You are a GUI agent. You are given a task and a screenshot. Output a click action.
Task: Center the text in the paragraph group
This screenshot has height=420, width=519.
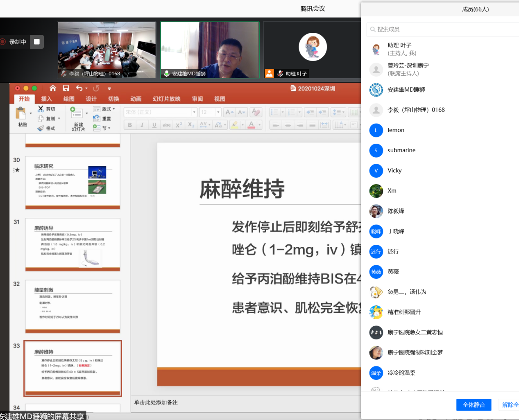(x=288, y=125)
